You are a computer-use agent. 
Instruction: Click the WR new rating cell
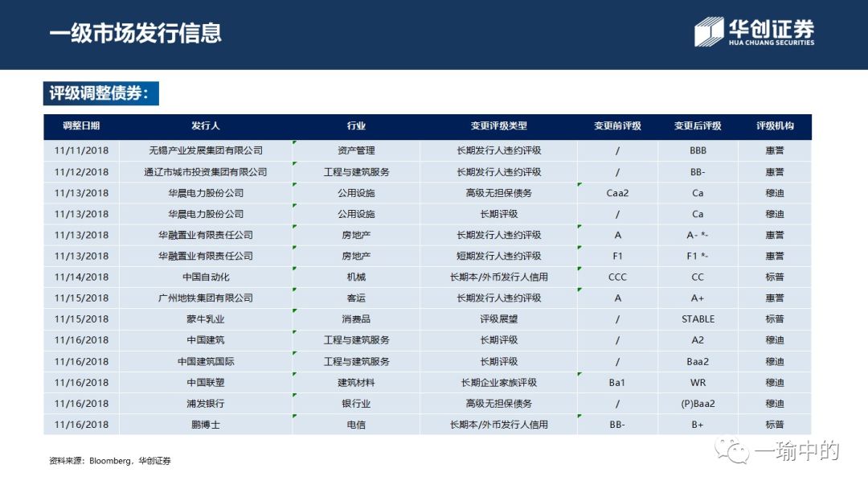(x=698, y=383)
